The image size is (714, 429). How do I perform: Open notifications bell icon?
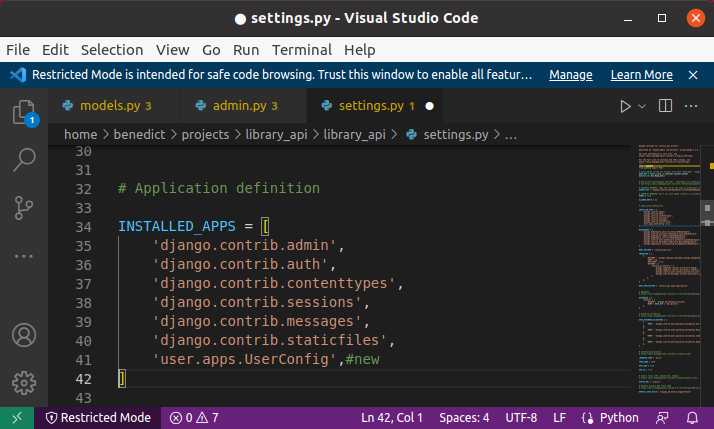[x=692, y=418]
